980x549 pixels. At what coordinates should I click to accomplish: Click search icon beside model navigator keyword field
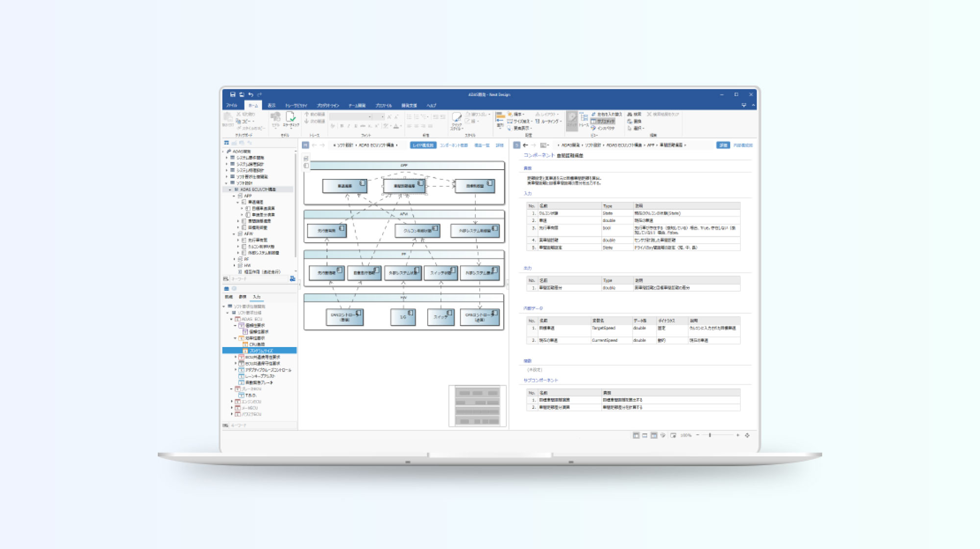click(293, 278)
